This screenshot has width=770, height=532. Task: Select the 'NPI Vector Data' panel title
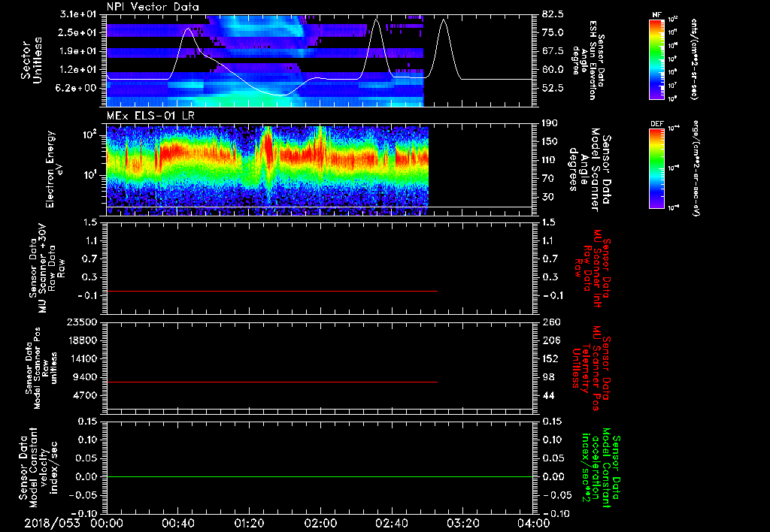pos(153,7)
